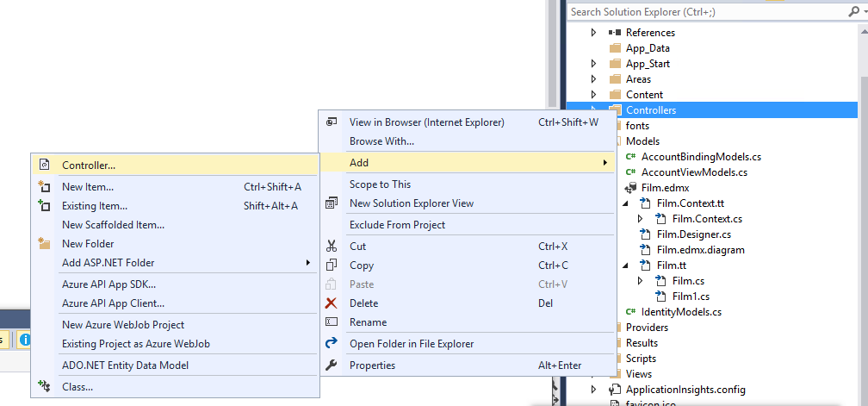Click the Open Folder in File Explorer arrow icon
Viewport: 868px width, 406px height.
[331, 343]
